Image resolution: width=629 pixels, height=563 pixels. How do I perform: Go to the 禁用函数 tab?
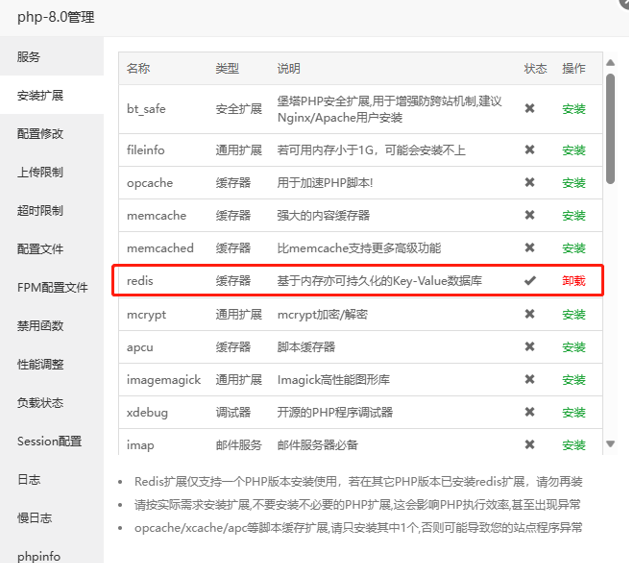point(40,326)
